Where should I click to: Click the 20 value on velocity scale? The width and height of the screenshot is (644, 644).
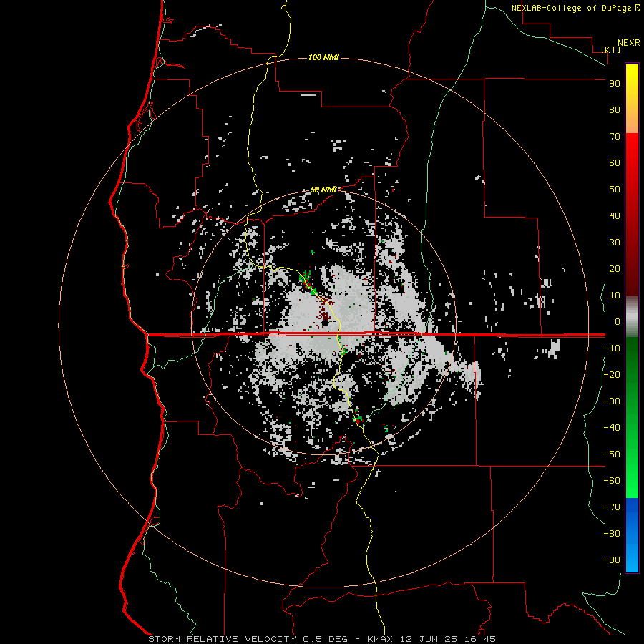coord(615,268)
